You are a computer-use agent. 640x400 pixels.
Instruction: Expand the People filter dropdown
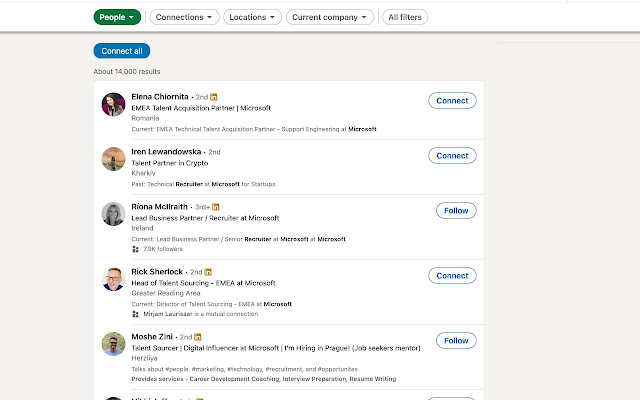pos(117,17)
